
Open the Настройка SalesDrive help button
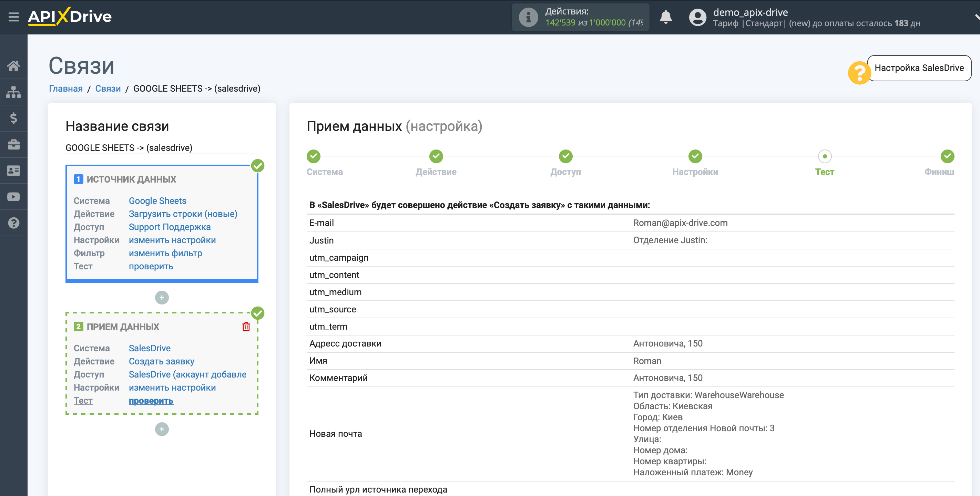click(x=919, y=68)
